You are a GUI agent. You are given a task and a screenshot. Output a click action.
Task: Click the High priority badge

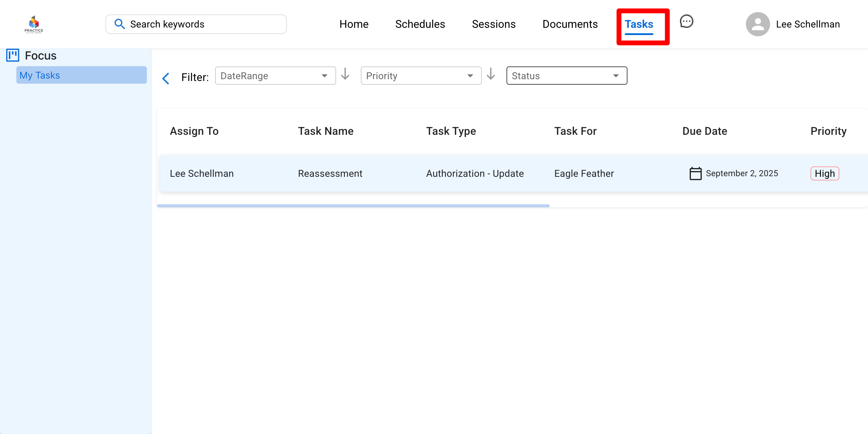[x=824, y=173]
